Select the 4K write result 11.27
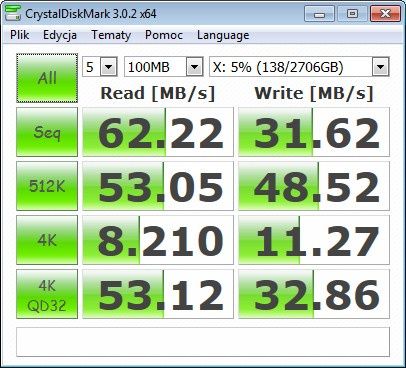The image size is (406, 368). 314,240
